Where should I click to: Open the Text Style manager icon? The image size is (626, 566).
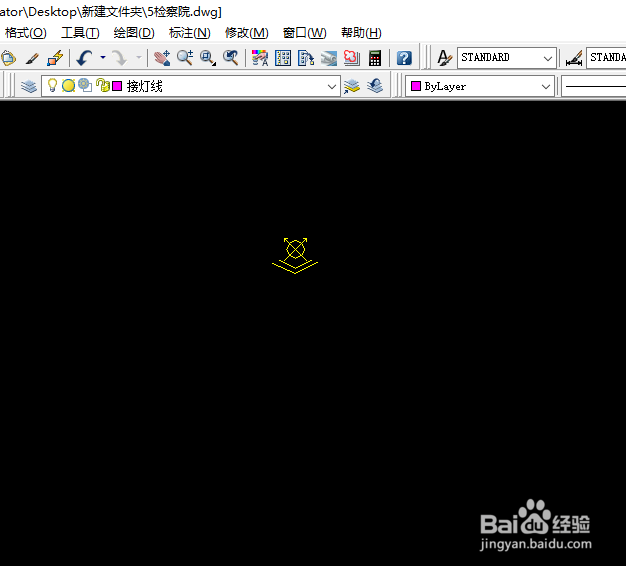pyautogui.click(x=444, y=58)
